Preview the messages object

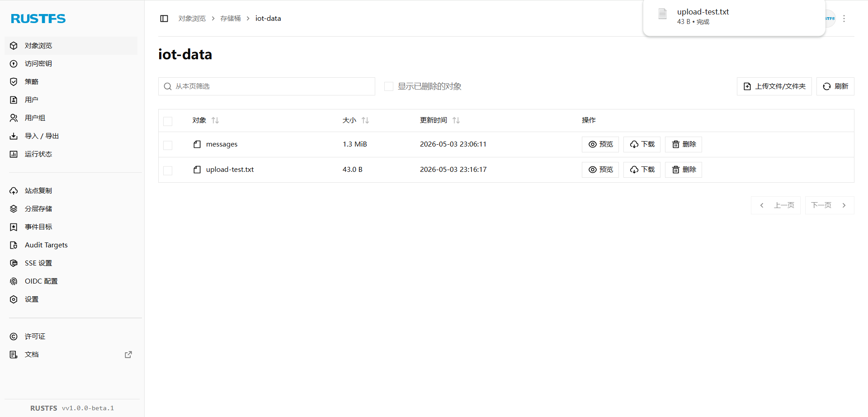[x=600, y=144]
